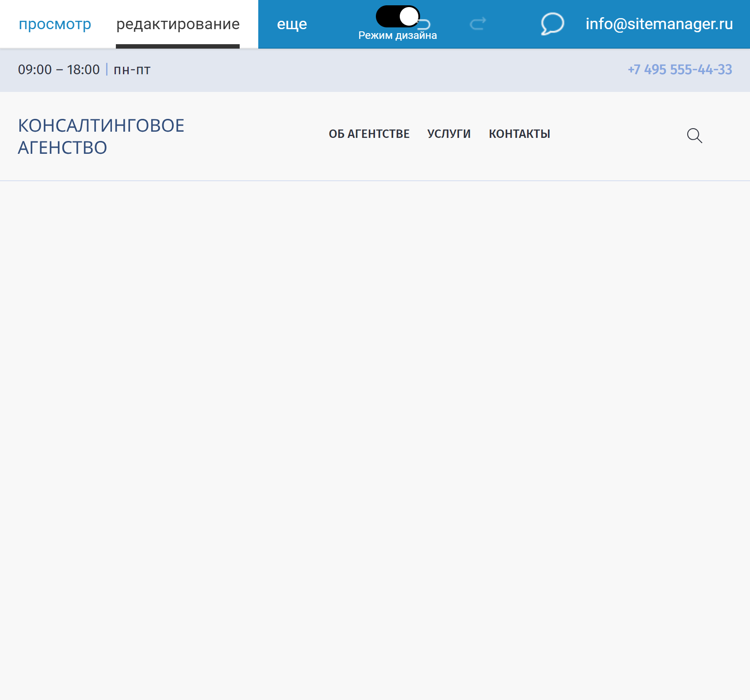This screenshot has width=750, height=700.
Task: Go to the КОНТАКТЫ section
Action: click(x=519, y=134)
